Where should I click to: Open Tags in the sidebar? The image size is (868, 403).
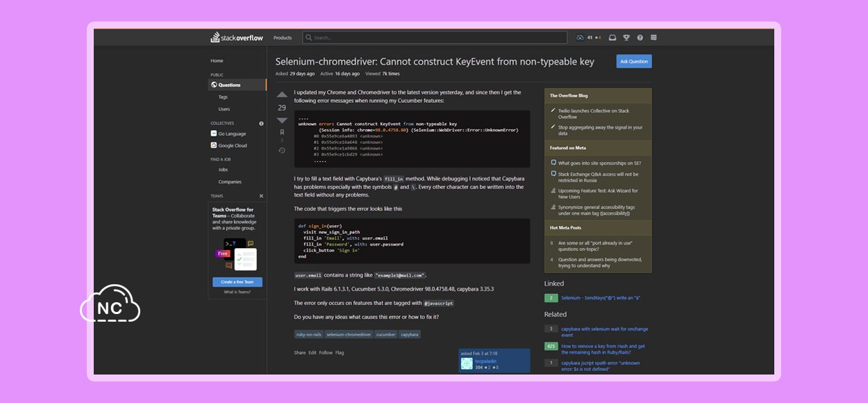point(223,97)
